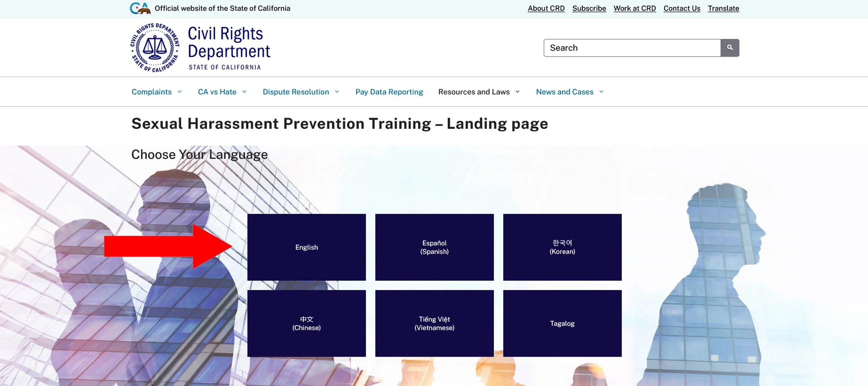Viewport: 868px width, 386px height.
Task: Click the search magnifier icon button
Action: pos(729,48)
